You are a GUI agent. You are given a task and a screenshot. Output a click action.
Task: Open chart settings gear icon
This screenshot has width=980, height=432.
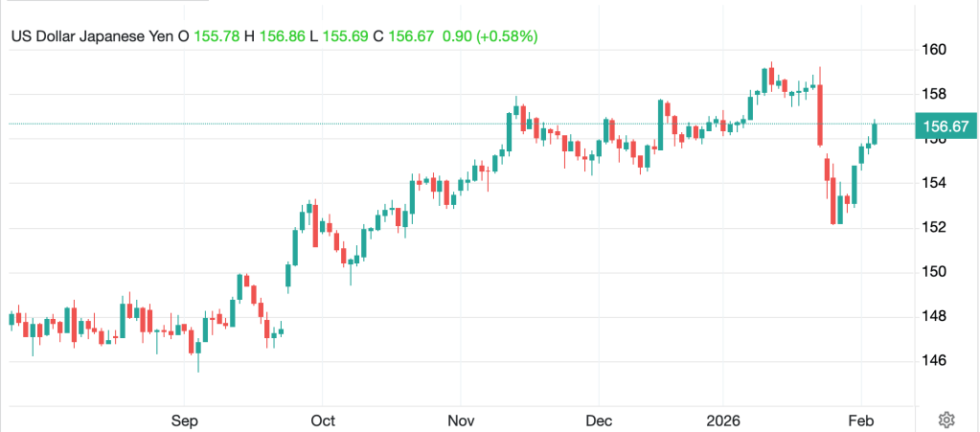tap(946, 419)
